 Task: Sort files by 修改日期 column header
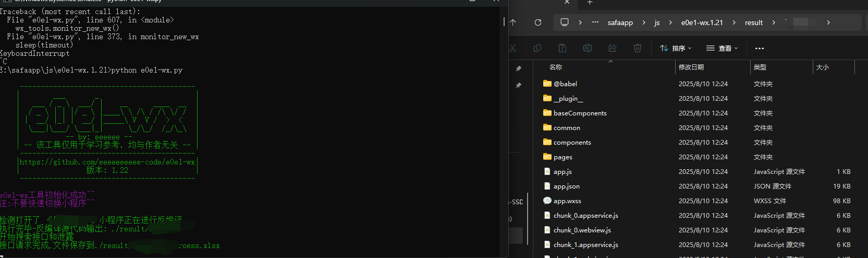pos(691,67)
